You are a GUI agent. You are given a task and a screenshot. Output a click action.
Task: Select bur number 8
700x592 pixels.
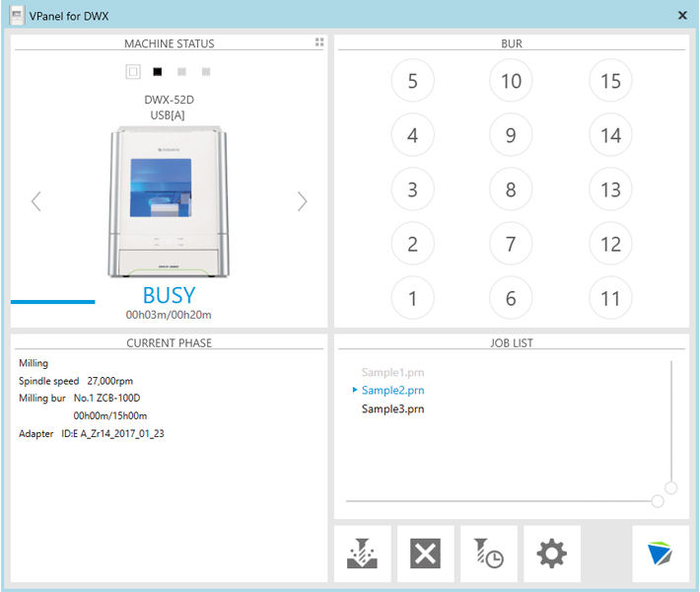pos(511,189)
